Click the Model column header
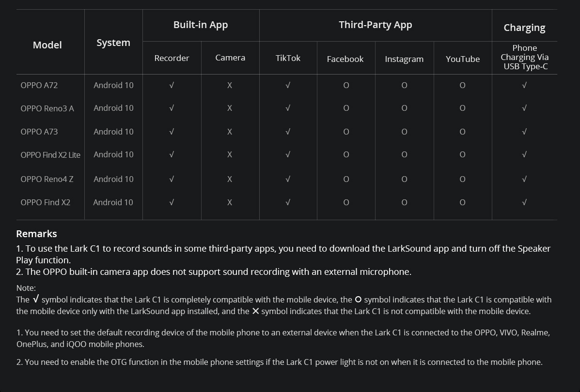Image resolution: width=580 pixels, height=392 pixels. coord(47,45)
